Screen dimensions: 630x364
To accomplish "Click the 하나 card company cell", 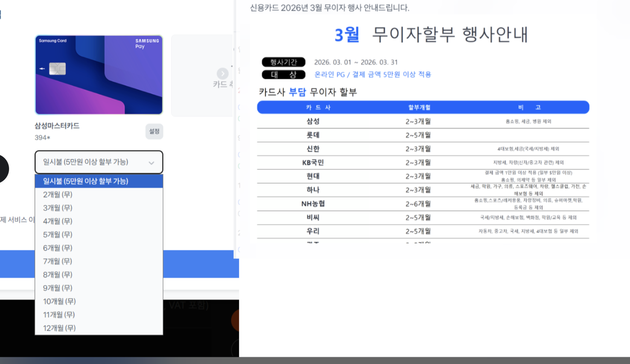I will (x=313, y=190).
